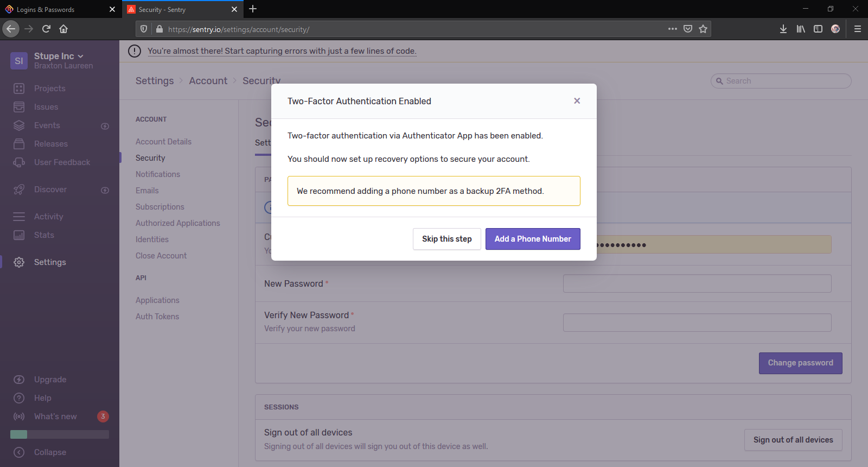Open Firefox downloads arrow icon

(x=783, y=29)
